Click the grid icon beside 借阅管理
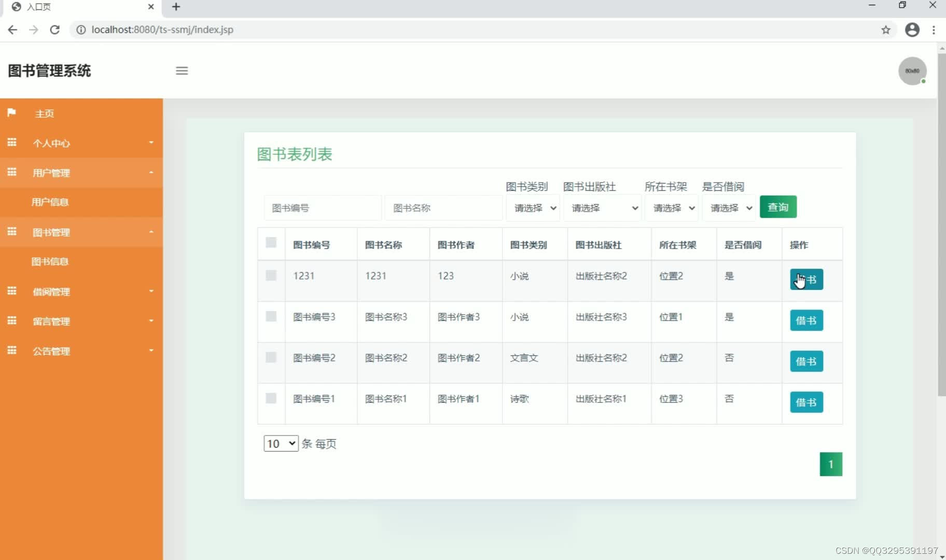The width and height of the screenshot is (946, 560). coord(12,291)
